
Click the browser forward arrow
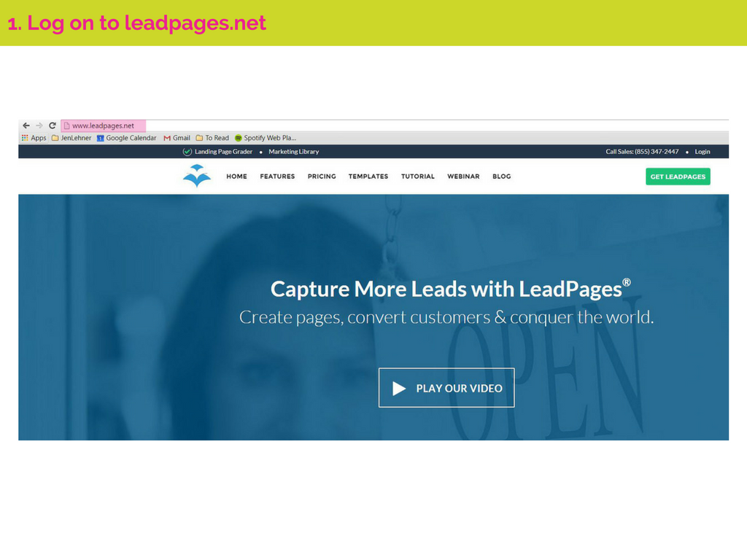[39, 125]
